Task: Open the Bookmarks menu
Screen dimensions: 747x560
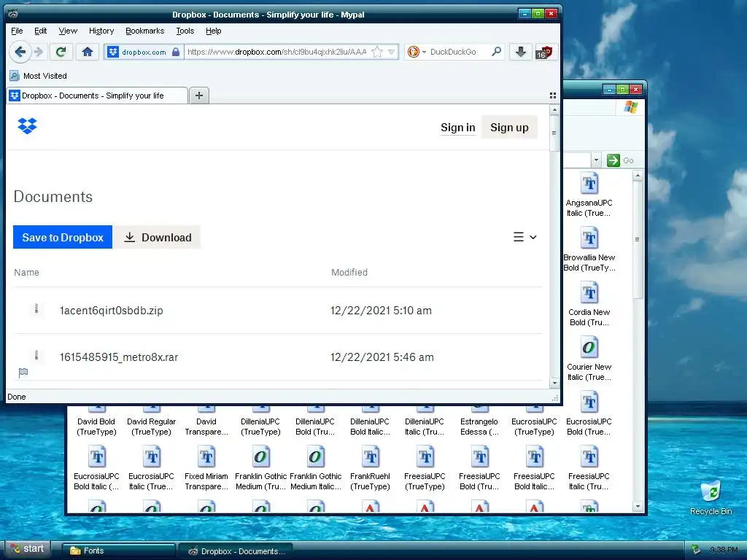Action: click(145, 31)
